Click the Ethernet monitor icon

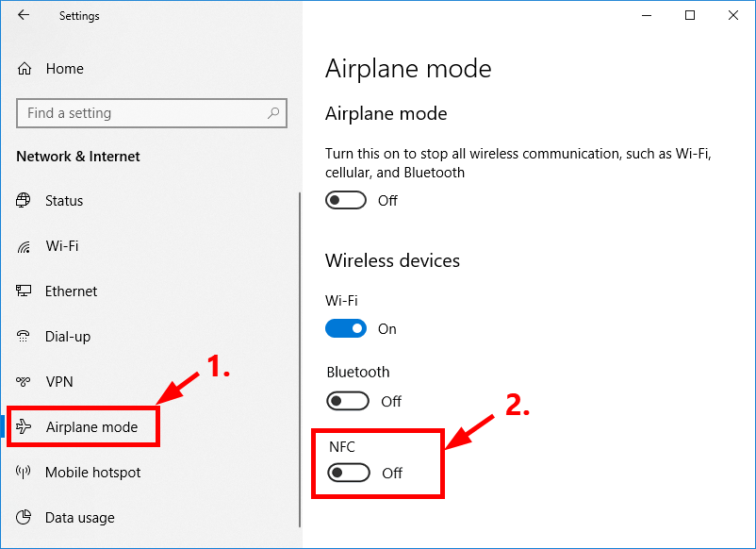click(25, 291)
